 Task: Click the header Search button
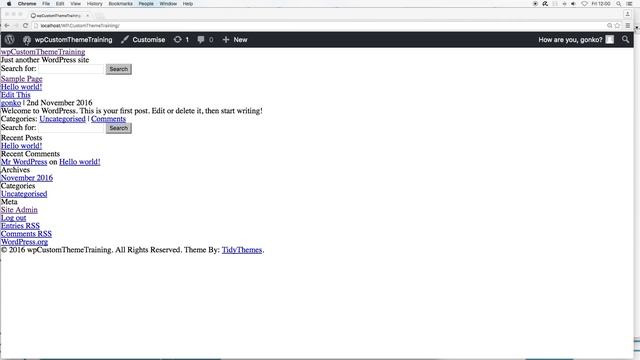[x=118, y=69]
